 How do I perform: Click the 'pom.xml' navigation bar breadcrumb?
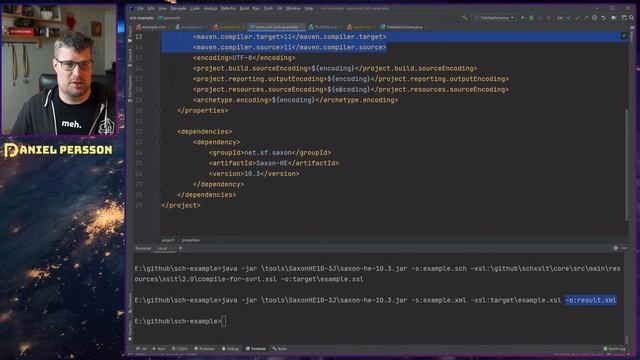pyautogui.click(x=169, y=18)
